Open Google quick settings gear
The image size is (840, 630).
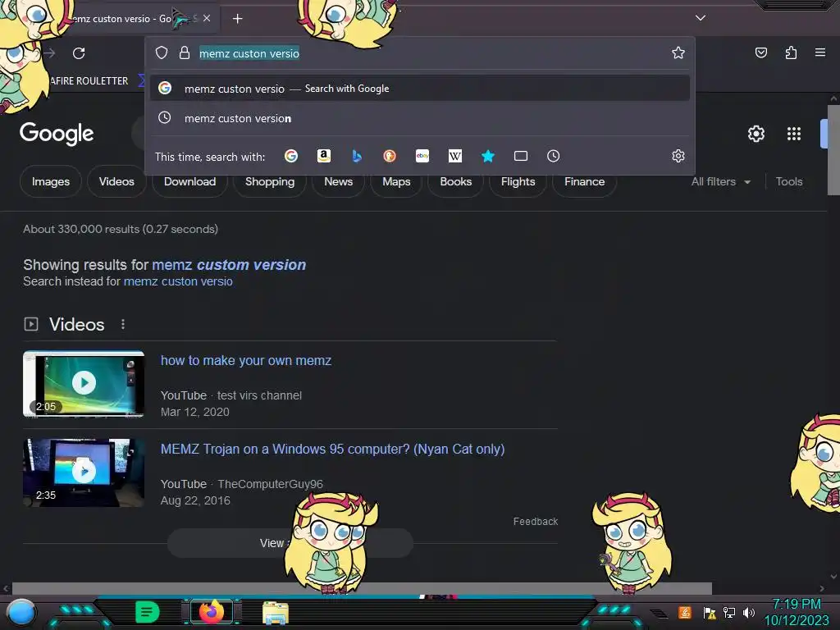(756, 134)
